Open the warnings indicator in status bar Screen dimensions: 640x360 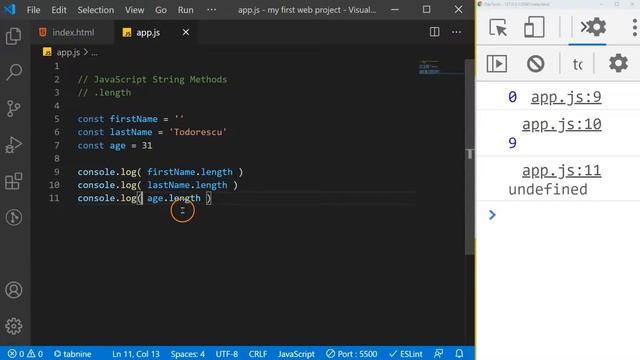point(35,353)
